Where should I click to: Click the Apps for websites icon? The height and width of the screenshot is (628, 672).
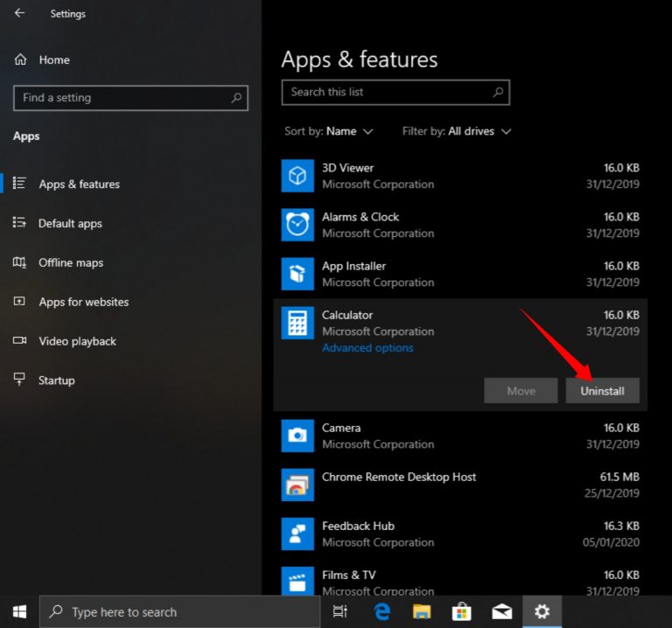[19, 301]
